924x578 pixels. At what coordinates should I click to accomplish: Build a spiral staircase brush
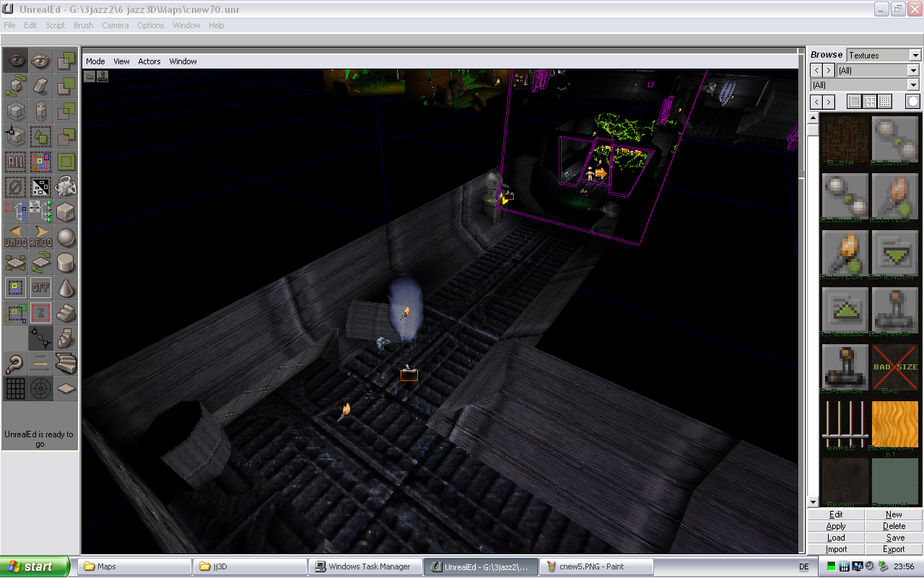click(x=66, y=338)
